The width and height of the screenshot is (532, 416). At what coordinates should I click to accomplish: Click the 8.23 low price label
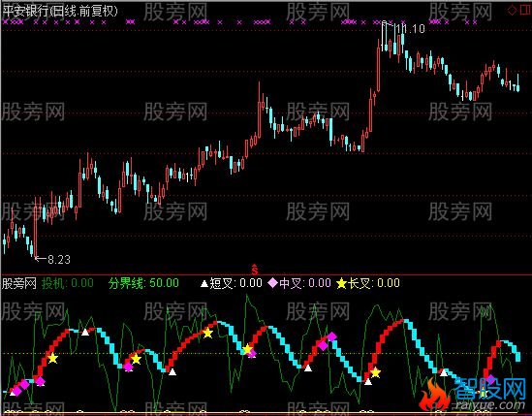(x=59, y=260)
